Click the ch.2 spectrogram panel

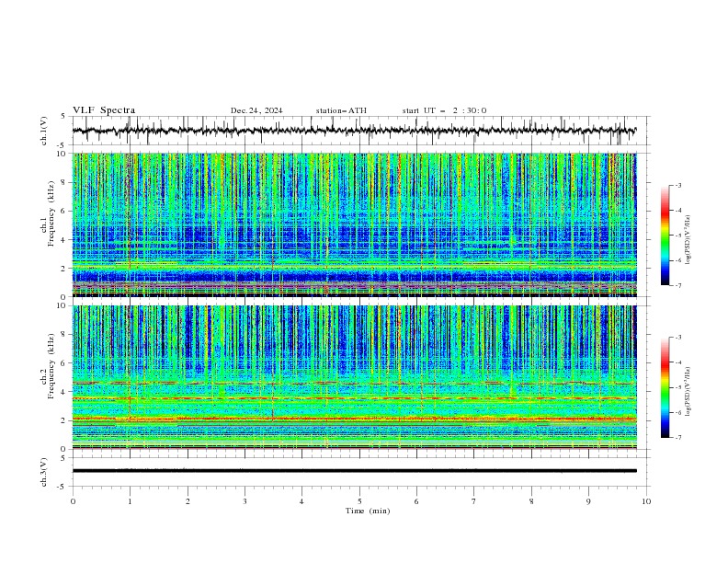tap(355, 377)
